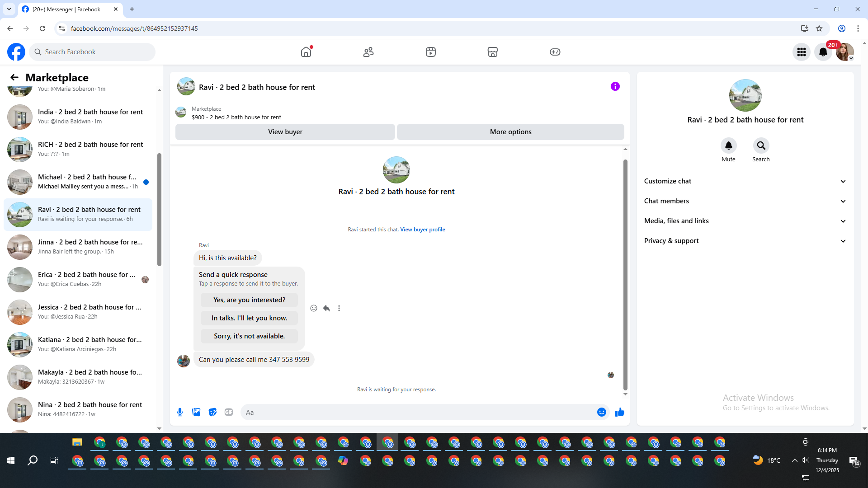Viewport: 868px width, 488px height.
Task: Attach a photo using the image icon
Action: tap(196, 412)
